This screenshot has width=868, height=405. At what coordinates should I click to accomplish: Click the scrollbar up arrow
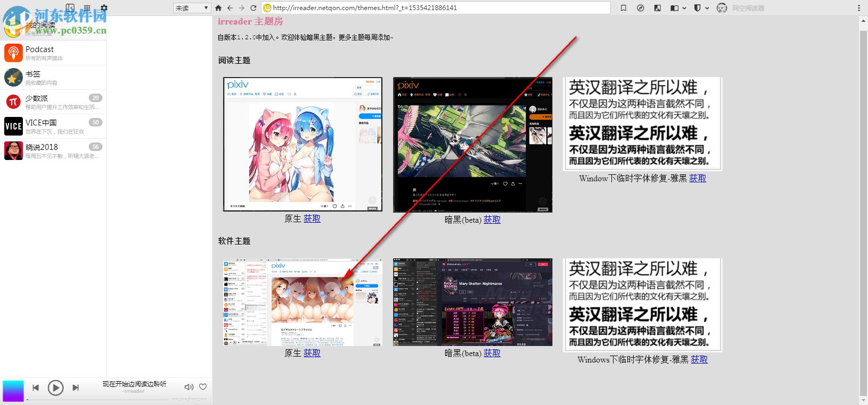(863, 20)
